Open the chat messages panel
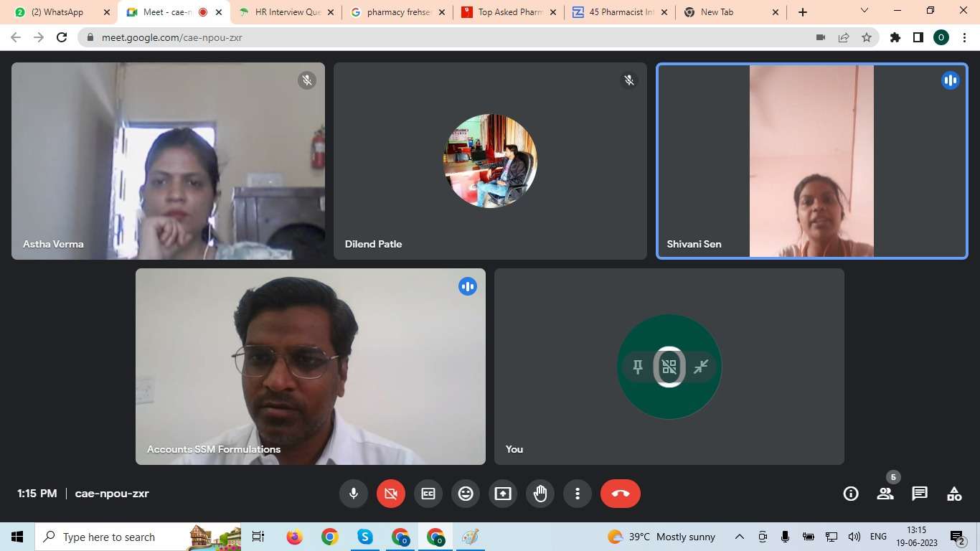This screenshot has height=551, width=980. [920, 494]
